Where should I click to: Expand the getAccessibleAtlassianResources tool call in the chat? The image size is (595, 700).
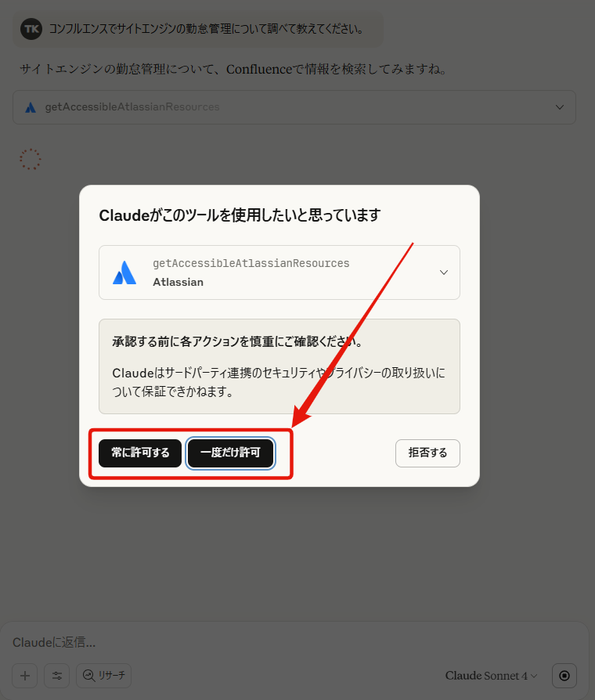294,107
